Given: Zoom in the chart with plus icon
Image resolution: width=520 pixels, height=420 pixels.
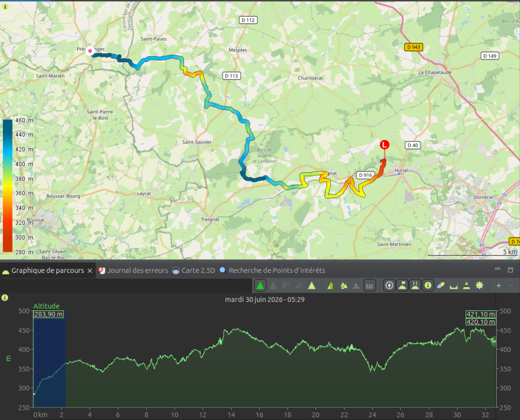Looking at the screenshot, I should 499,285.
